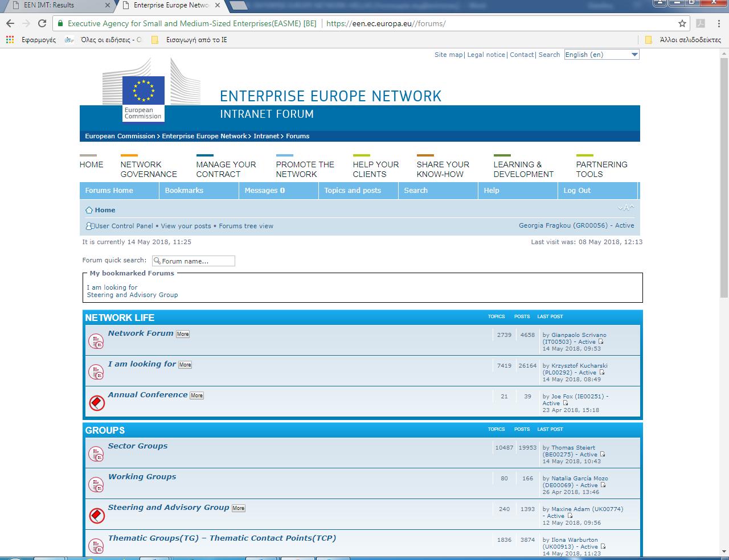Open bookmarked forum Steering and Advisory Group
Image resolution: width=729 pixels, height=560 pixels.
pos(132,295)
